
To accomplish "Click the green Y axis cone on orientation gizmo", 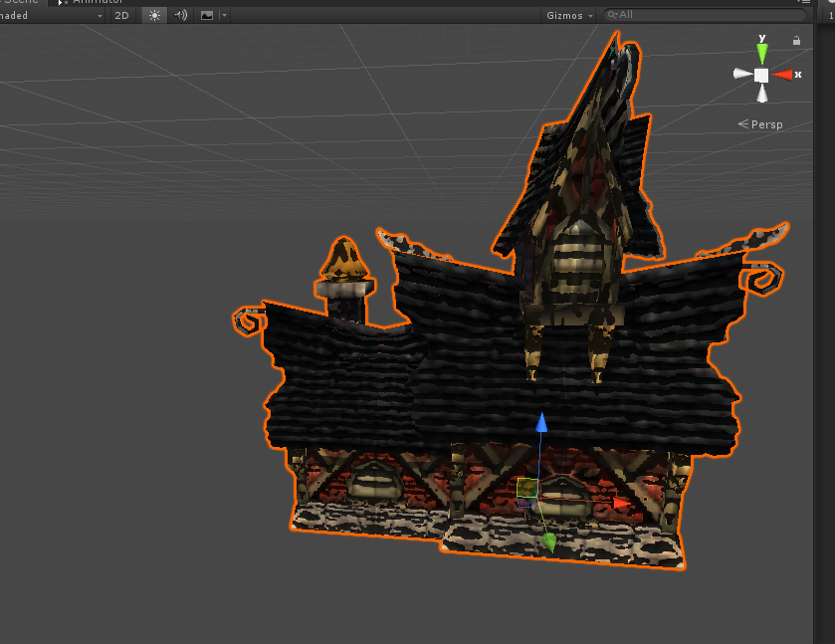I will click(762, 53).
